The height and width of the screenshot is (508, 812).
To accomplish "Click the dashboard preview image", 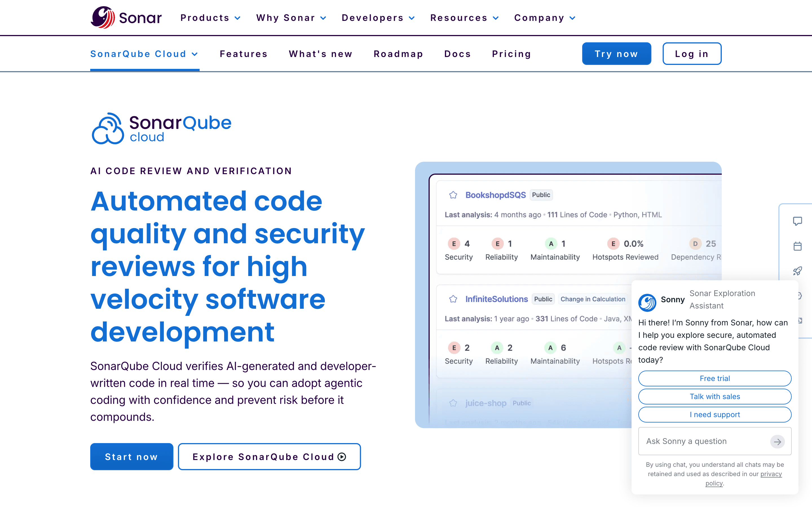I will pos(568,295).
